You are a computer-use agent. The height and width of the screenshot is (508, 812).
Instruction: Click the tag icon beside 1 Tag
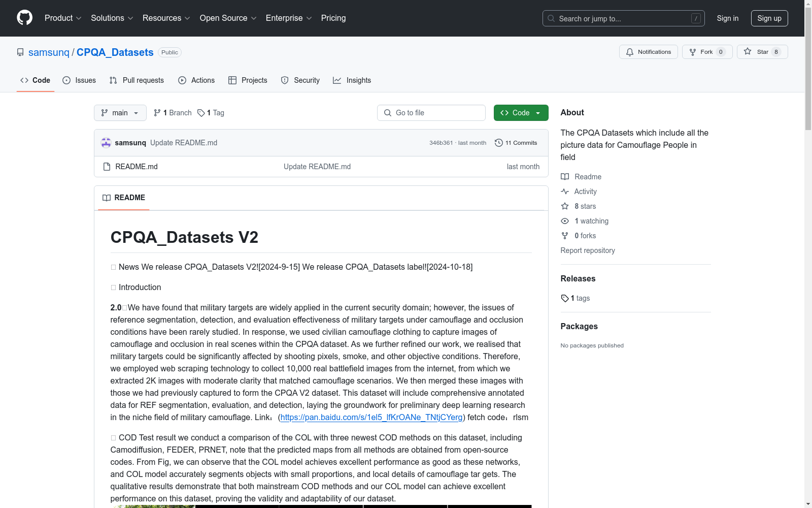201,113
